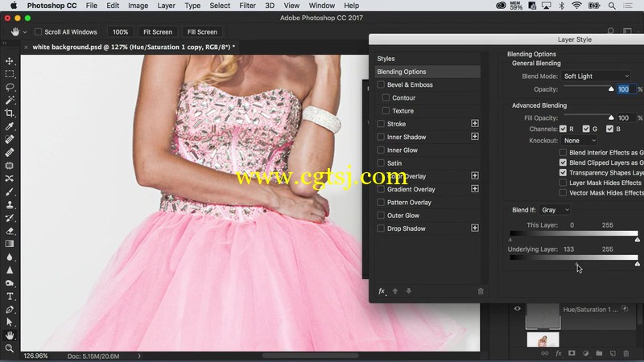The height and width of the screenshot is (362, 644).
Task: Click the Fill Opacity value field
Action: 626,117
